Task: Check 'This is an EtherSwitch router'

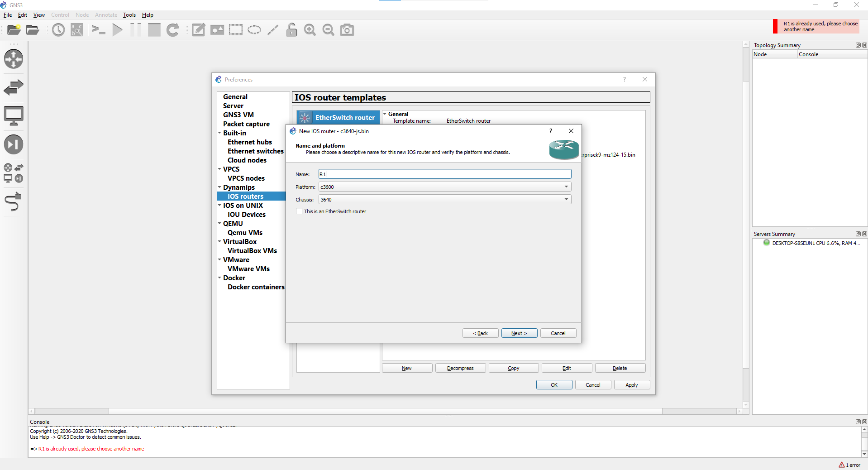Action: tap(299, 211)
